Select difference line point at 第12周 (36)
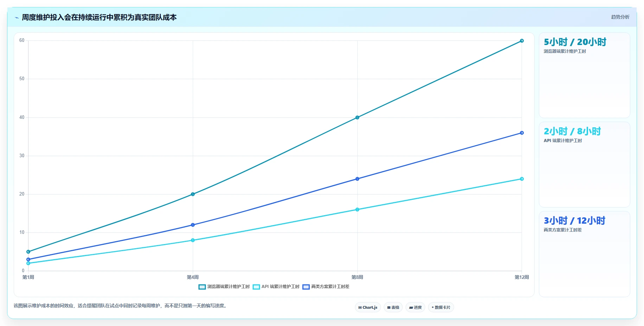Screen dimensions: 644x326 tap(522, 133)
